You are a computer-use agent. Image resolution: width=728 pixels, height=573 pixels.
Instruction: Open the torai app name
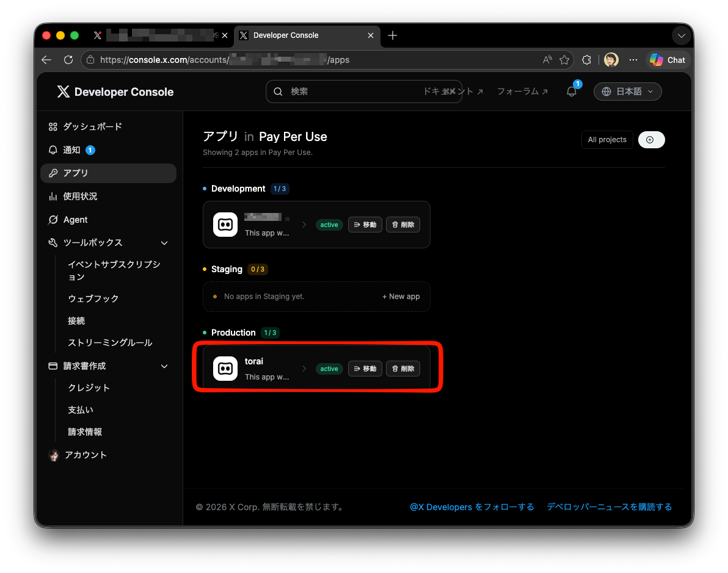pyautogui.click(x=254, y=361)
